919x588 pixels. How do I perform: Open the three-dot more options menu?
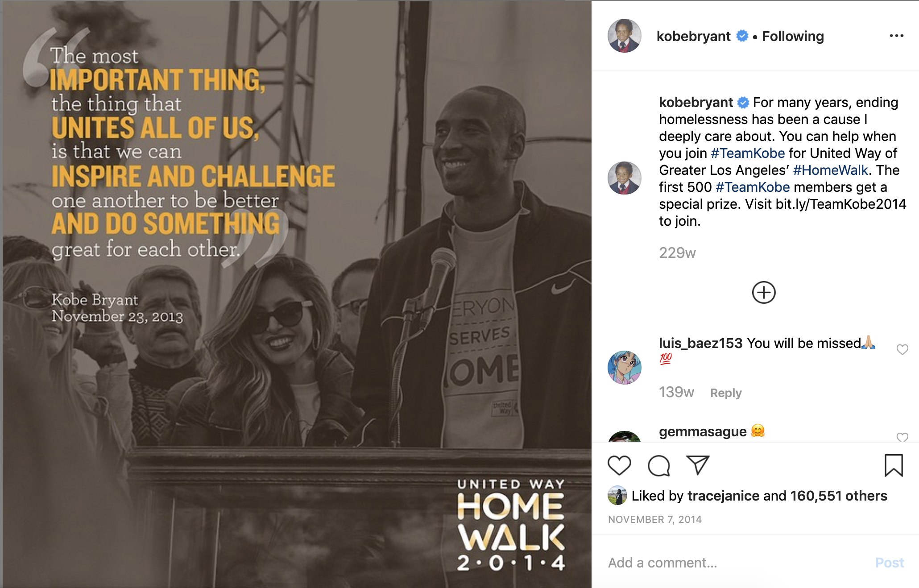896,36
